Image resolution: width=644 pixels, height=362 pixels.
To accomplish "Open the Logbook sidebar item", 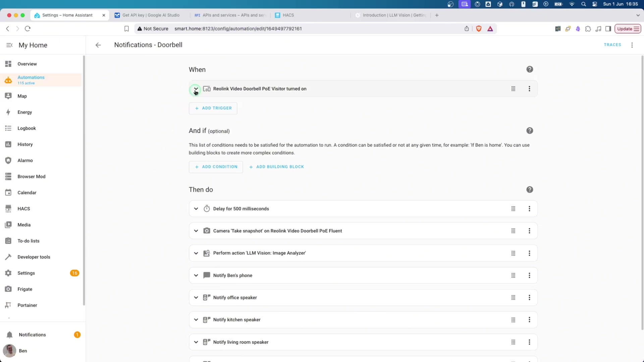I will click(x=26, y=128).
